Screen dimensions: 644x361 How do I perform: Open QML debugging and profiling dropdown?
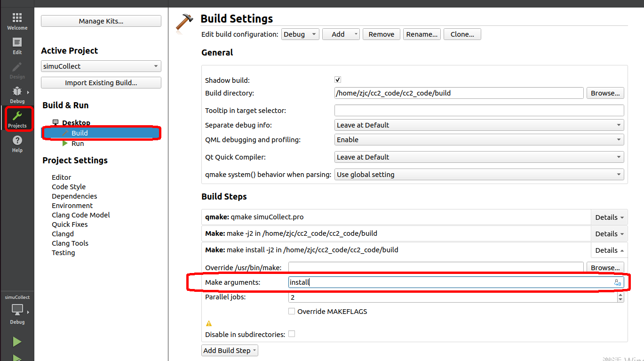[479, 140]
